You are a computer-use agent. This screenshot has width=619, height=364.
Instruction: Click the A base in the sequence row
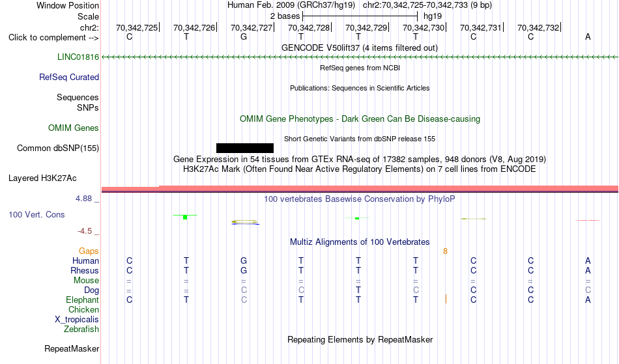point(588,36)
